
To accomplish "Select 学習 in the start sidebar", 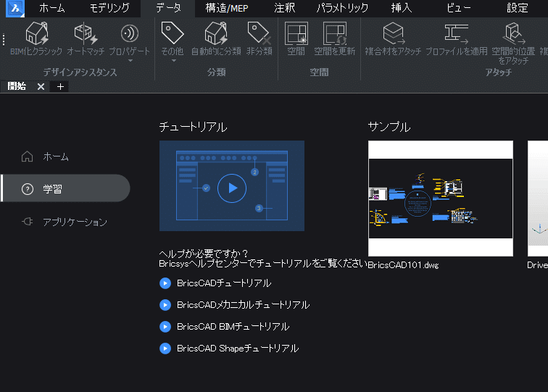I will pyautogui.click(x=67, y=188).
